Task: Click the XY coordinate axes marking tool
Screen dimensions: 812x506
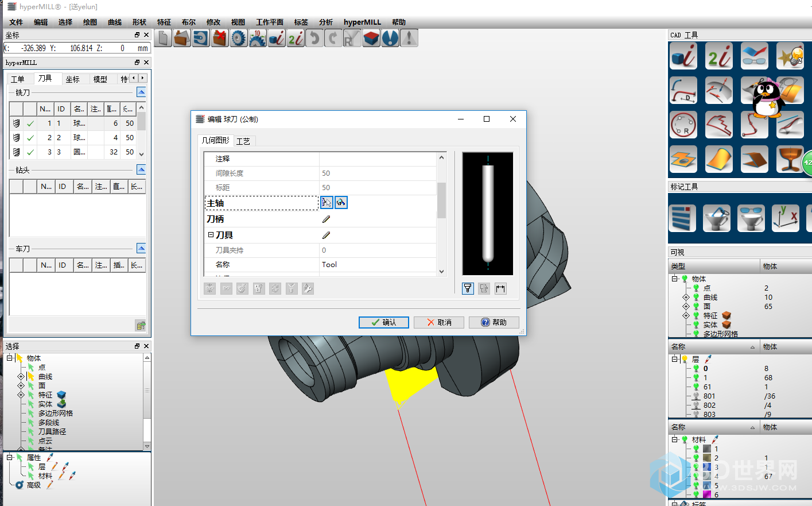Action: (786, 218)
